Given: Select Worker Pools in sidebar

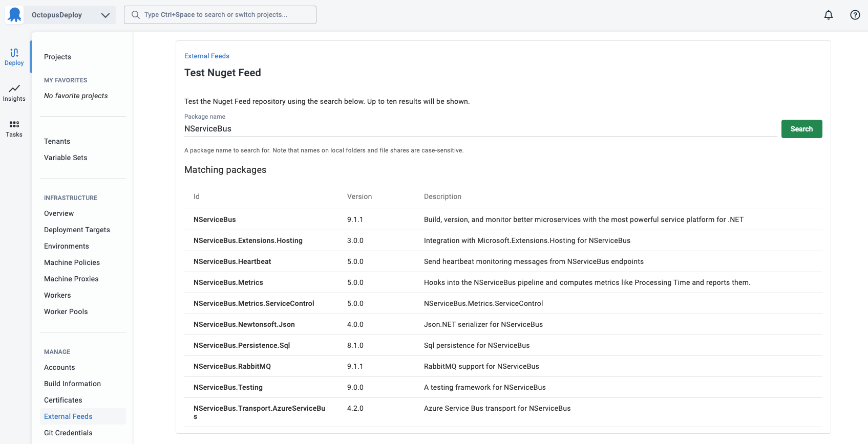Looking at the screenshot, I should pyautogui.click(x=66, y=312).
